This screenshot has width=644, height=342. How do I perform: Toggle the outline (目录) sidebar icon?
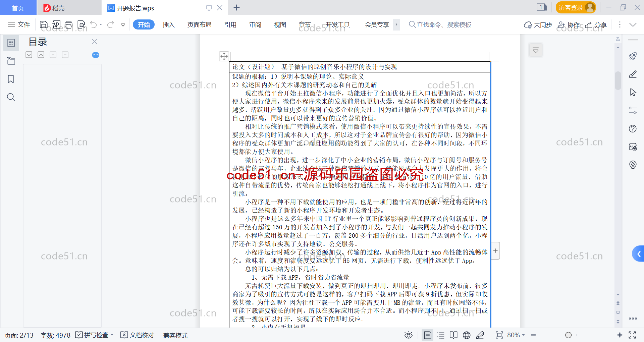pyautogui.click(x=11, y=43)
